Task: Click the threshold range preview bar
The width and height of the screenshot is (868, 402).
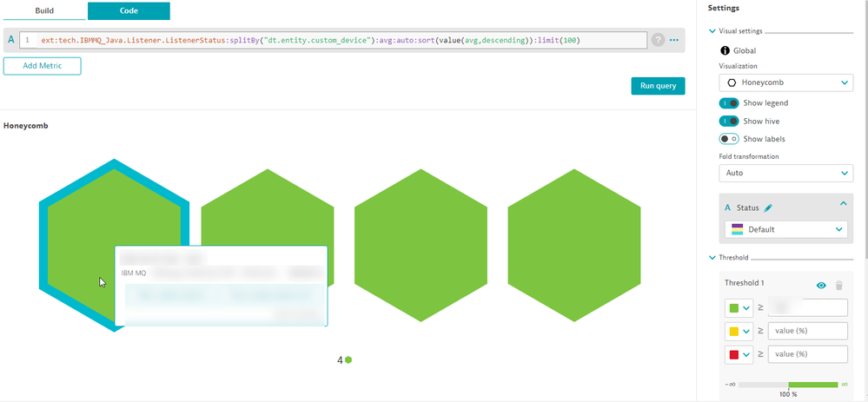Action: pos(788,385)
